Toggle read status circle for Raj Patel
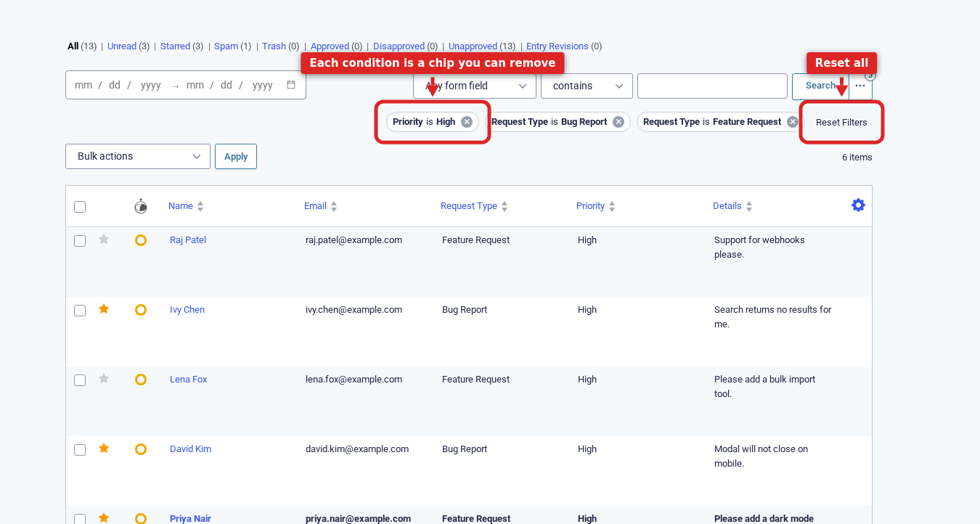This screenshot has height=524, width=980. [x=141, y=240]
